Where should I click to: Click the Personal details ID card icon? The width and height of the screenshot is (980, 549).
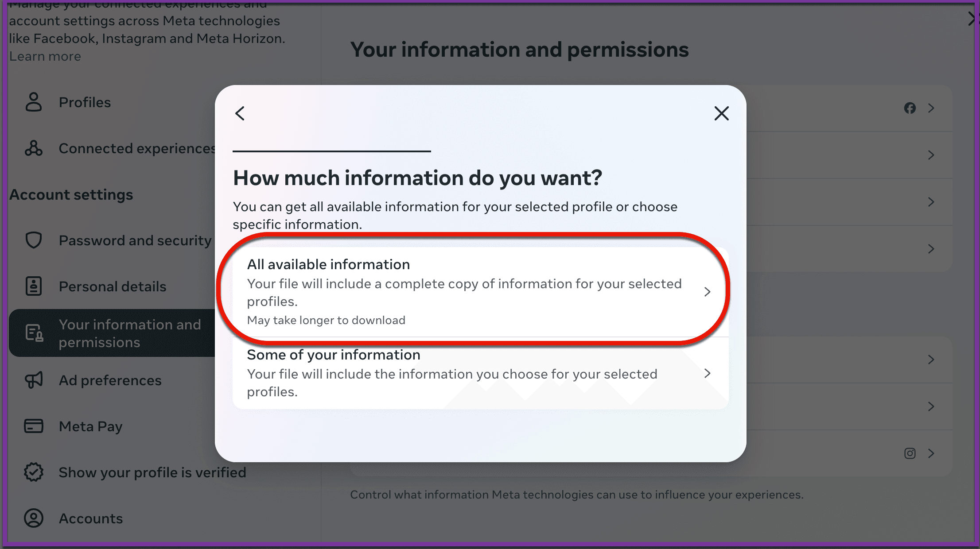pos(34,286)
